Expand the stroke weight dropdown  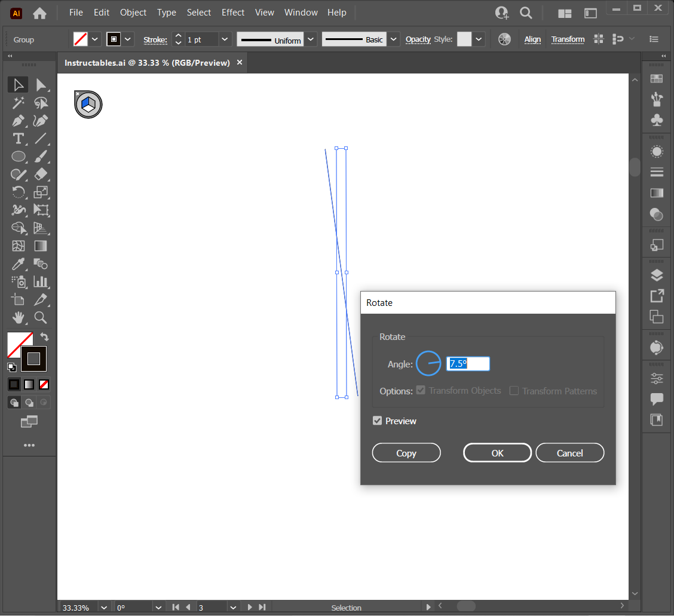[x=225, y=39]
